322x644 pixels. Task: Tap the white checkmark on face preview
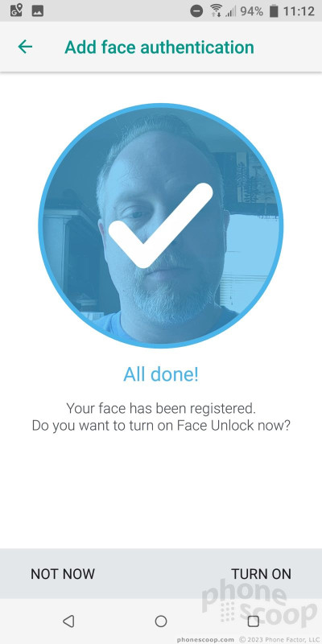(160, 225)
